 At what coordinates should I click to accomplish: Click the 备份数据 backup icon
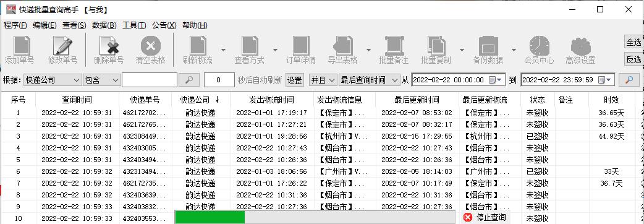(x=488, y=46)
